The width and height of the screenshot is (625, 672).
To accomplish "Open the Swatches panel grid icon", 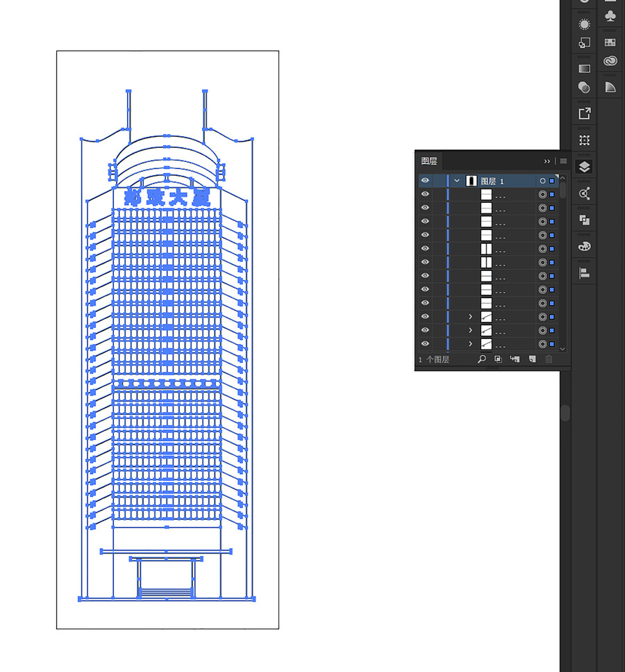I will click(610, 42).
